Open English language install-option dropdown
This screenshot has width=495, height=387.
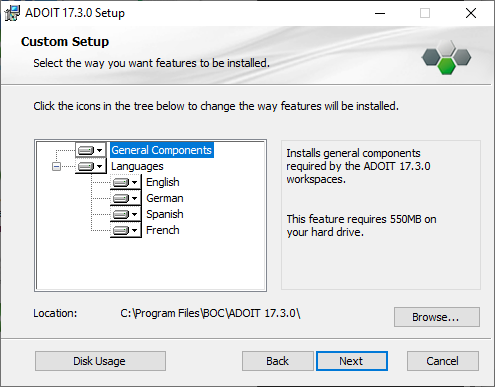coord(126,182)
